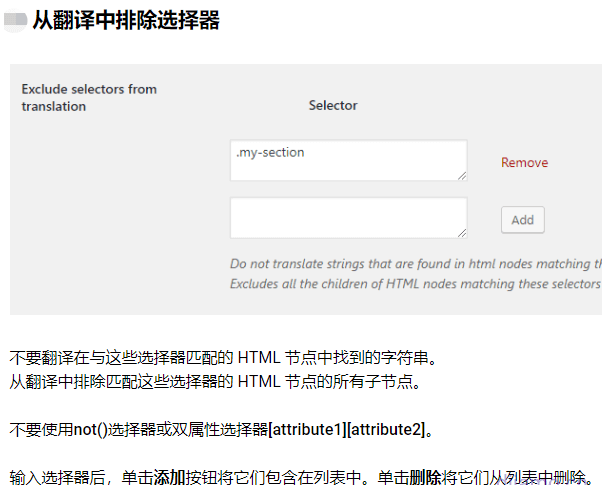This screenshot has width=602, height=501.
Task: Click the Remove link beside .my-section
Action: (x=524, y=163)
